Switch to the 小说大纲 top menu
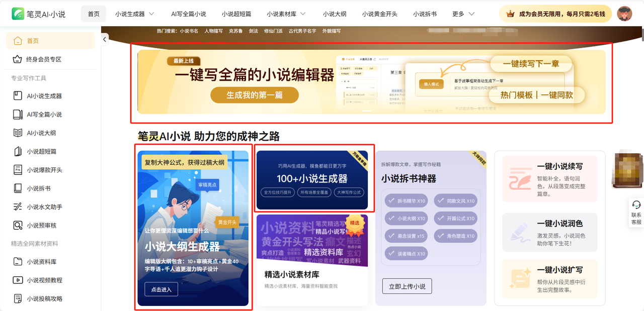The image size is (644, 311). coord(336,14)
